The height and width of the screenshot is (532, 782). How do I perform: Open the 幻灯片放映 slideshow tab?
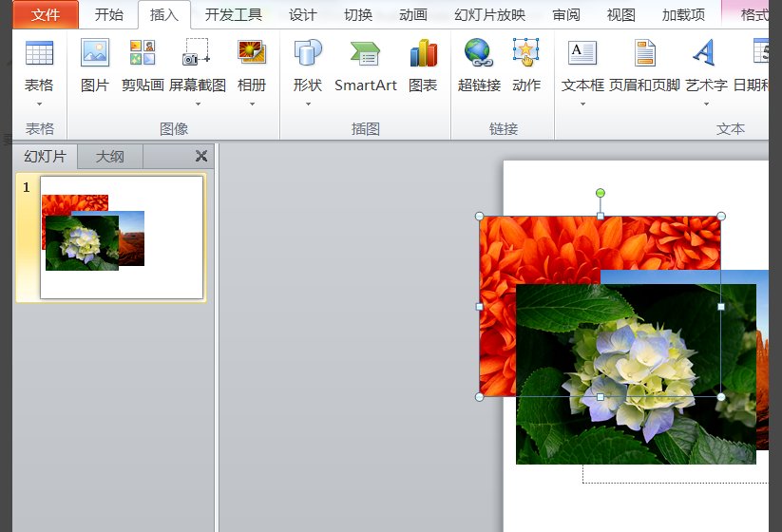click(x=489, y=15)
